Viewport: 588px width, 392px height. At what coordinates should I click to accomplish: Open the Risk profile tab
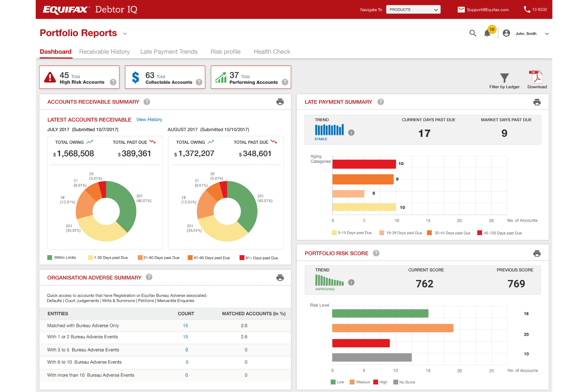click(x=226, y=52)
